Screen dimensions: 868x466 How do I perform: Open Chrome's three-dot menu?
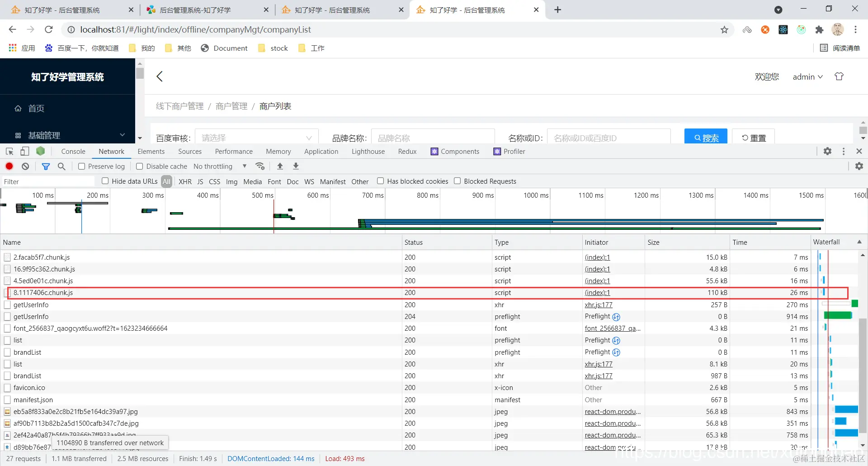[855, 29]
